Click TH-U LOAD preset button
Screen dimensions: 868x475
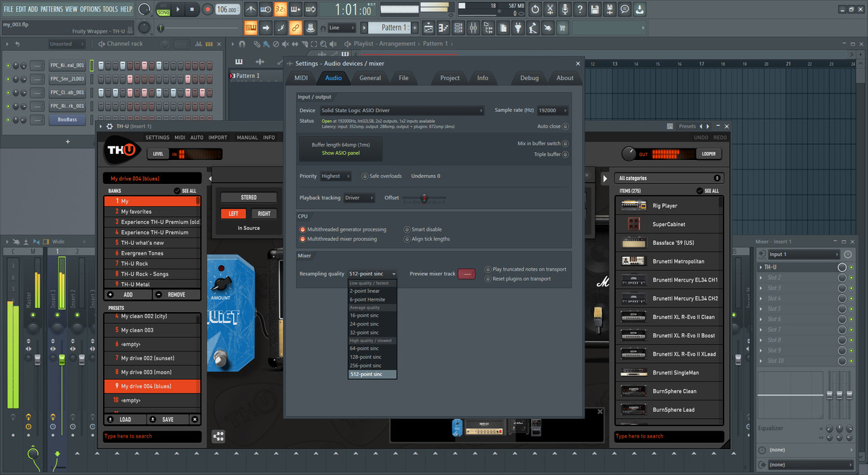pos(125,419)
